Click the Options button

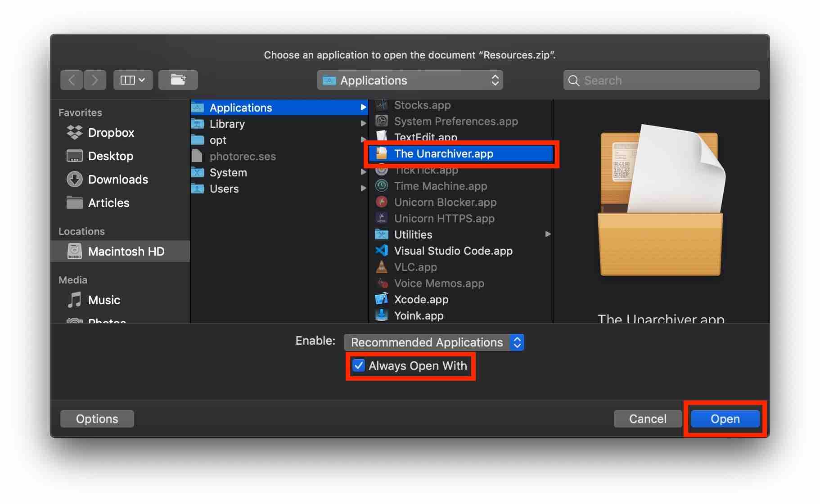coord(97,418)
